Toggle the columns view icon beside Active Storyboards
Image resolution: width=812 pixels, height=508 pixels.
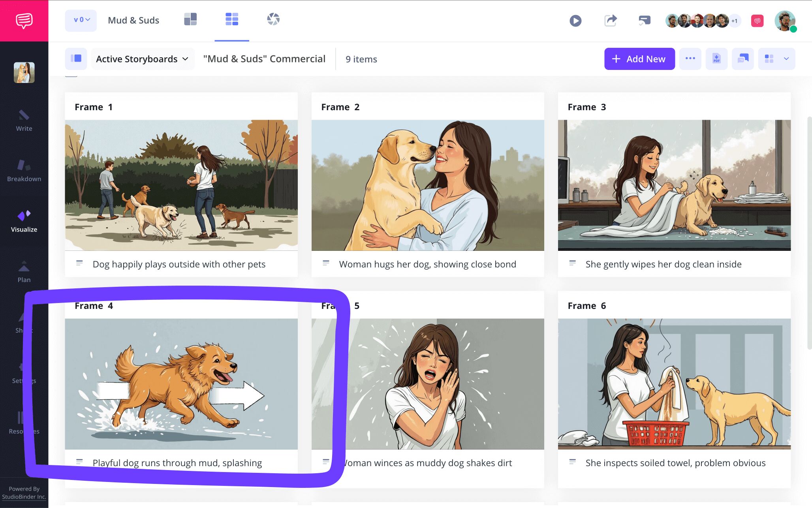point(75,58)
